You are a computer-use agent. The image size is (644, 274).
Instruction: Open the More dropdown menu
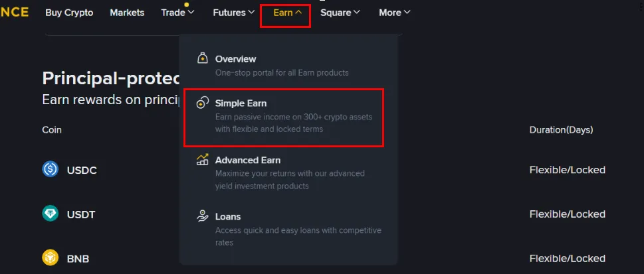(394, 13)
